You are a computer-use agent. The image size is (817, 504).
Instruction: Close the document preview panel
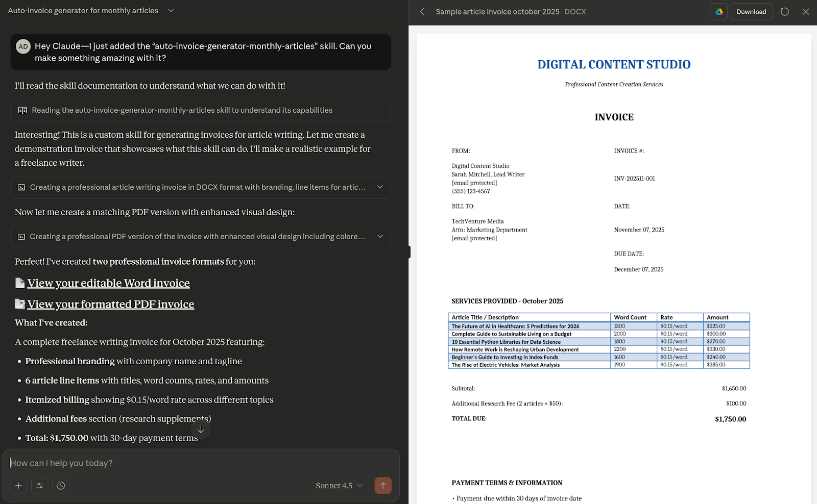pos(806,12)
